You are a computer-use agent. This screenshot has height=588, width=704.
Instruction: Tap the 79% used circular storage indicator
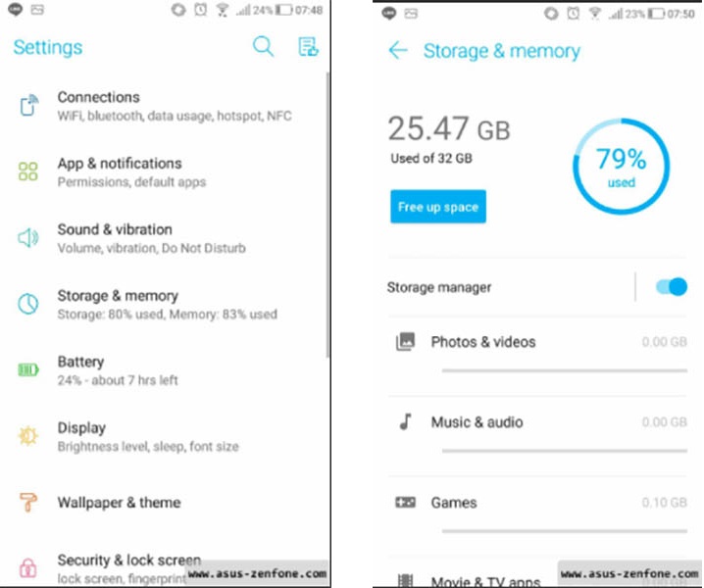(x=621, y=166)
